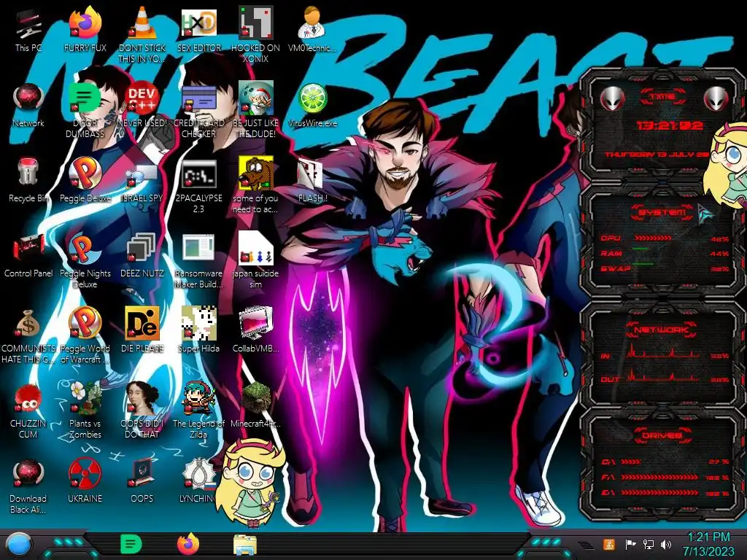This screenshot has width=747, height=560.
Task: Select the CollabVMB monitor icon
Action: [x=256, y=330]
